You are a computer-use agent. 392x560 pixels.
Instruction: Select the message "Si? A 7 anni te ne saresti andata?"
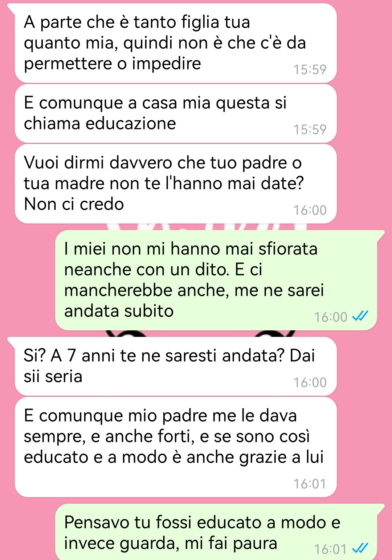176,366
